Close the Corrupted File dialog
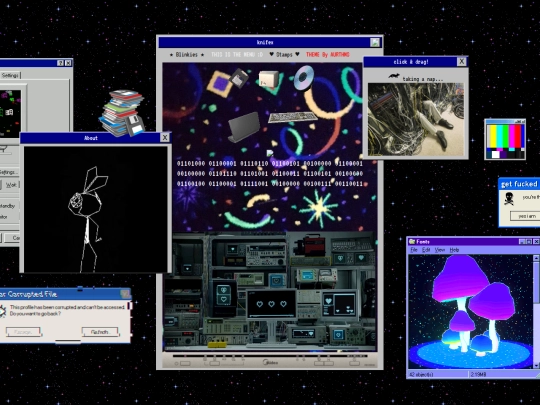Screen dimensions: 540x405 coord(125,294)
